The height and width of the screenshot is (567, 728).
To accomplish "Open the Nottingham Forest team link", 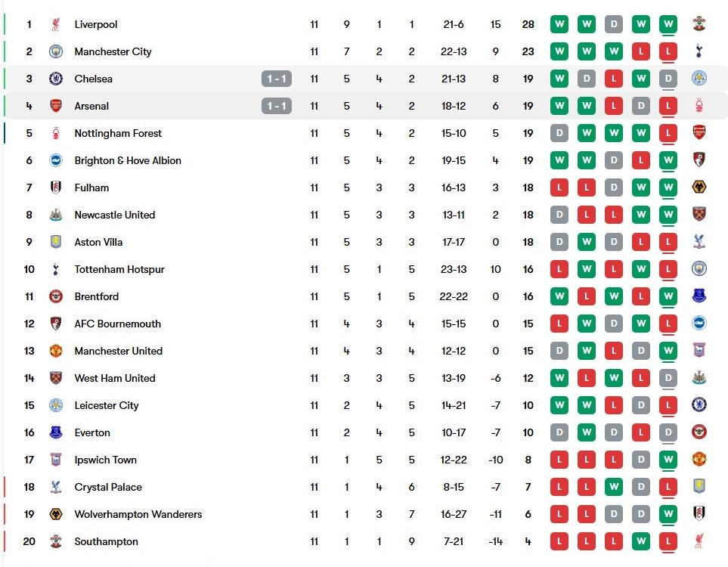I will click(x=118, y=133).
